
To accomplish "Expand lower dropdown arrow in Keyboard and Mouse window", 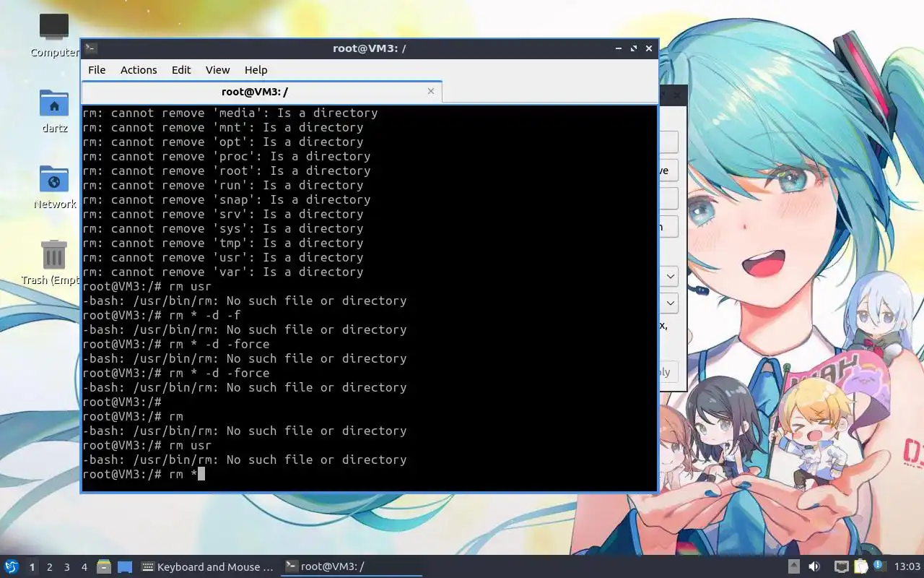I will point(671,303).
